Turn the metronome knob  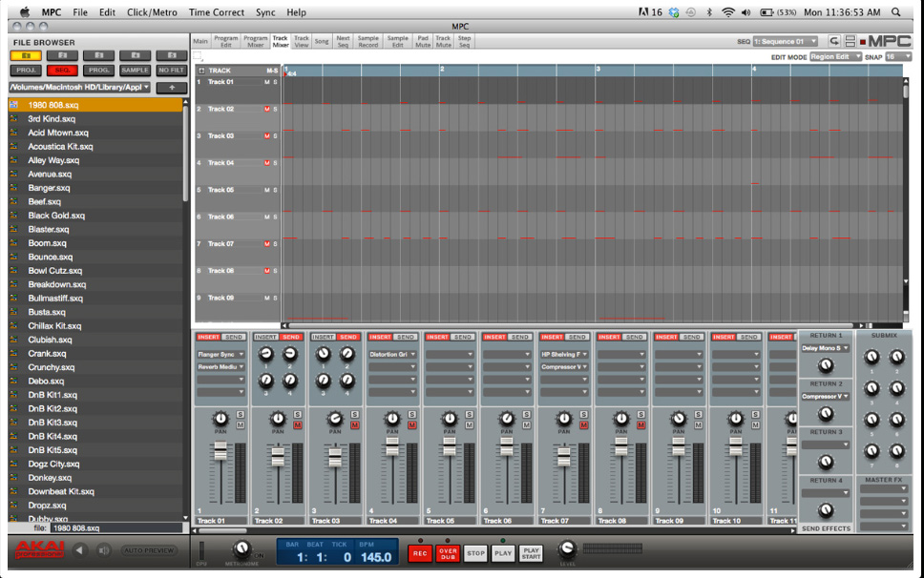pos(241,549)
